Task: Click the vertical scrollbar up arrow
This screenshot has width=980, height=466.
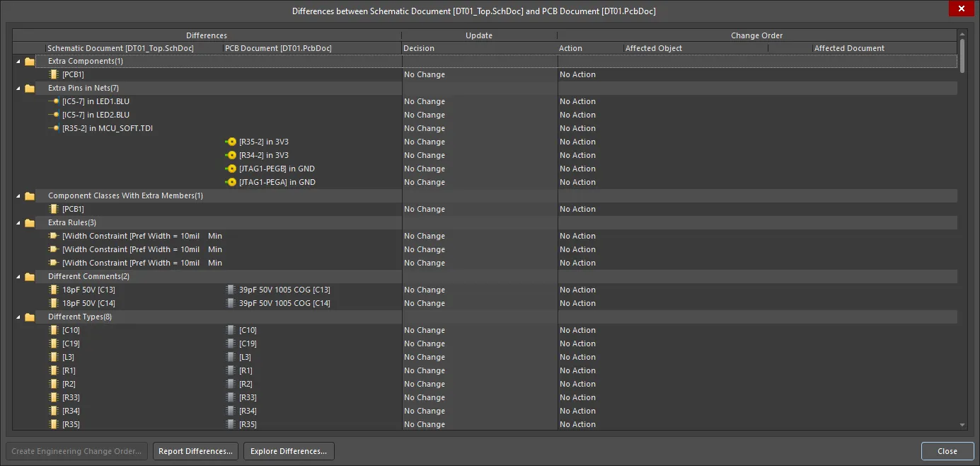Action: click(962, 34)
